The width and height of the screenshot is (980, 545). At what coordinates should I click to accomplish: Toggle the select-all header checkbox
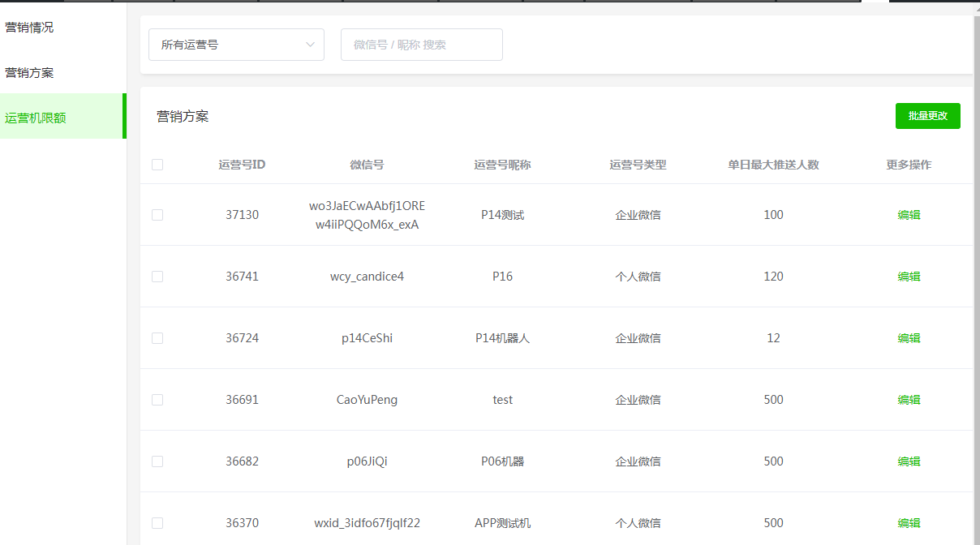(157, 165)
